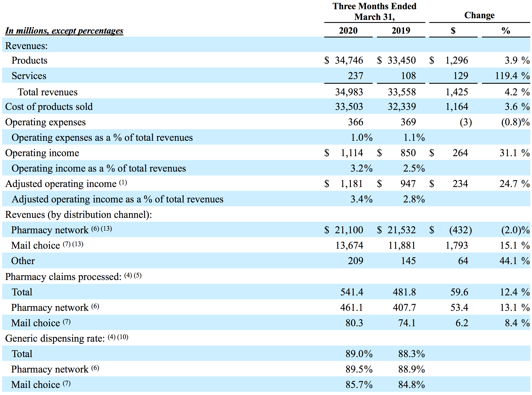532x395 pixels.
Task: Click the cost of products change 1,164
Action: pyautogui.click(x=456, y=107)
